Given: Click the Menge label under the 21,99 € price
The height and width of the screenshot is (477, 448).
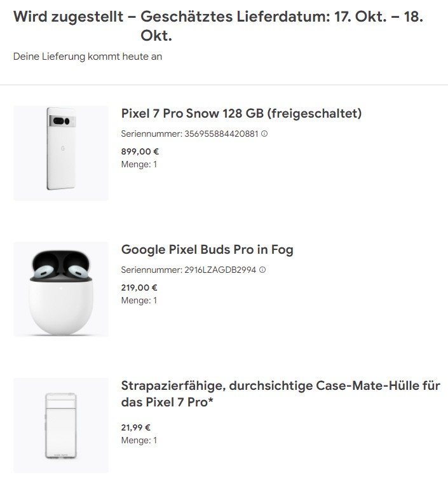Looking at the screenshot, I should [139, 440].
